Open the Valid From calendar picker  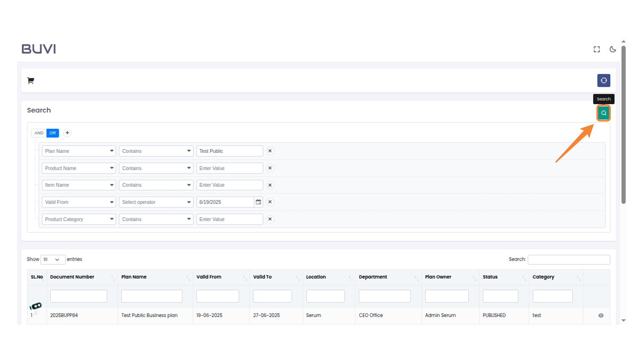point(258,202)
